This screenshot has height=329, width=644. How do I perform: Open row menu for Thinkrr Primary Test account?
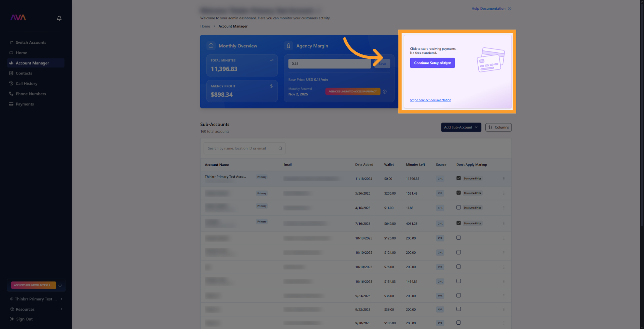(504, 179)
